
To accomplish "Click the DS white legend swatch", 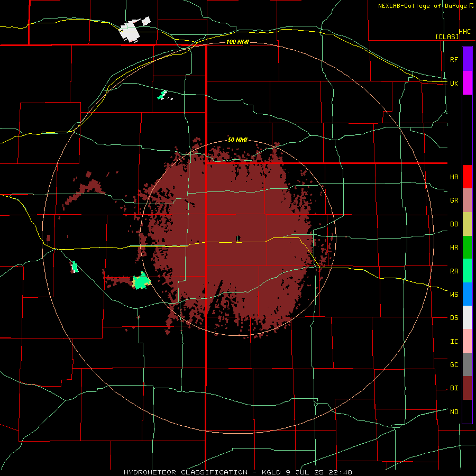I will point(467,317).
